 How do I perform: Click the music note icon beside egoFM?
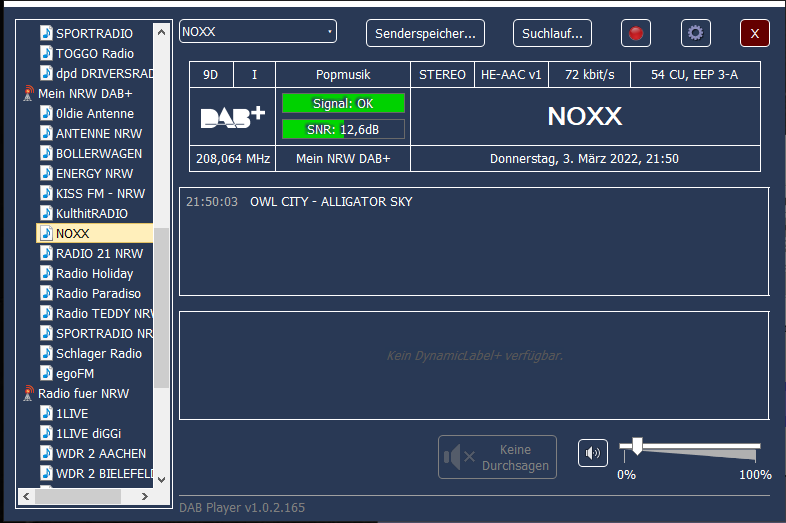point(46,374)
